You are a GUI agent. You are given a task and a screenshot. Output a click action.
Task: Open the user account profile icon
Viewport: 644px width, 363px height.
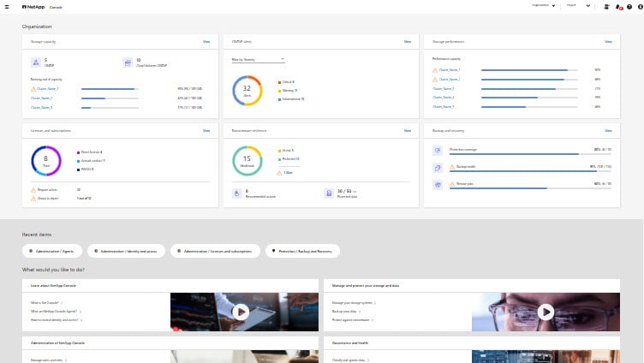(639, 7)
